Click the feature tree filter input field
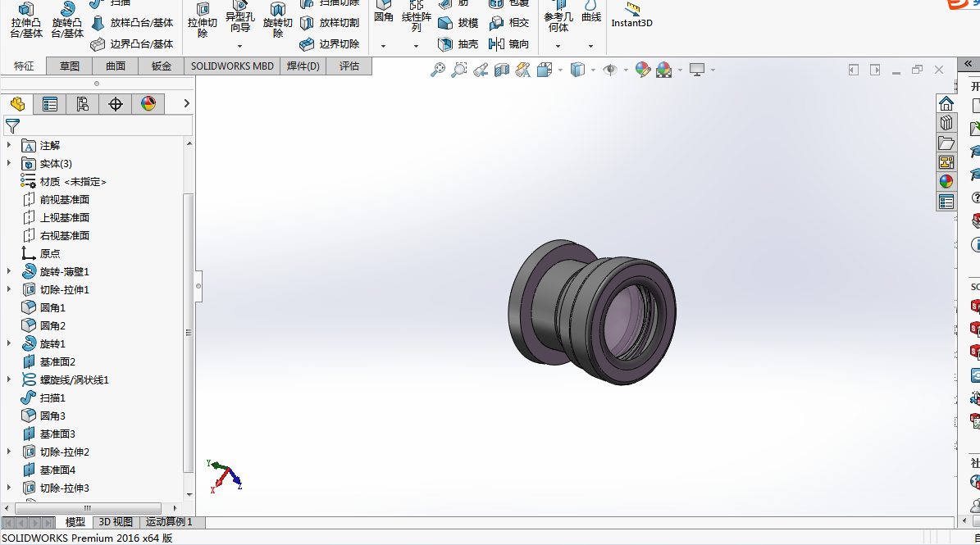 (x=98, y=126)
